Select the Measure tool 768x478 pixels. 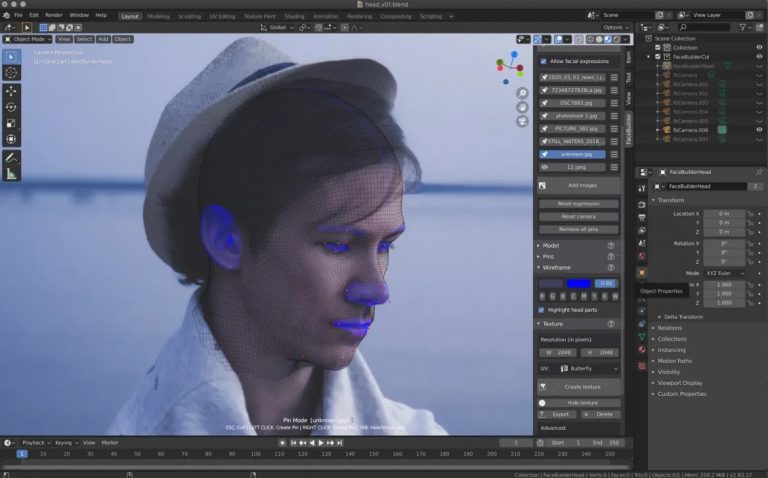coord(11,174)
